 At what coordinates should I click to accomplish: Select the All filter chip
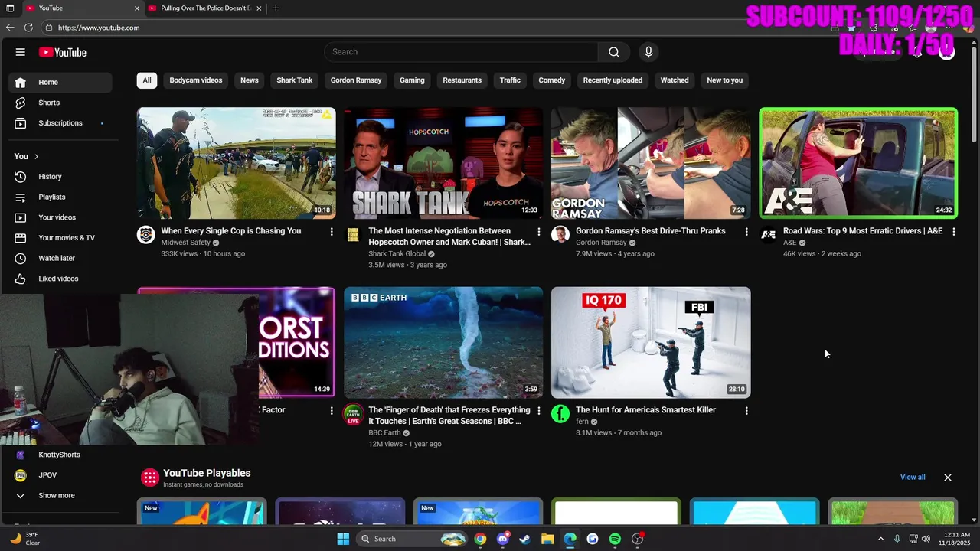tap(147, 80)
